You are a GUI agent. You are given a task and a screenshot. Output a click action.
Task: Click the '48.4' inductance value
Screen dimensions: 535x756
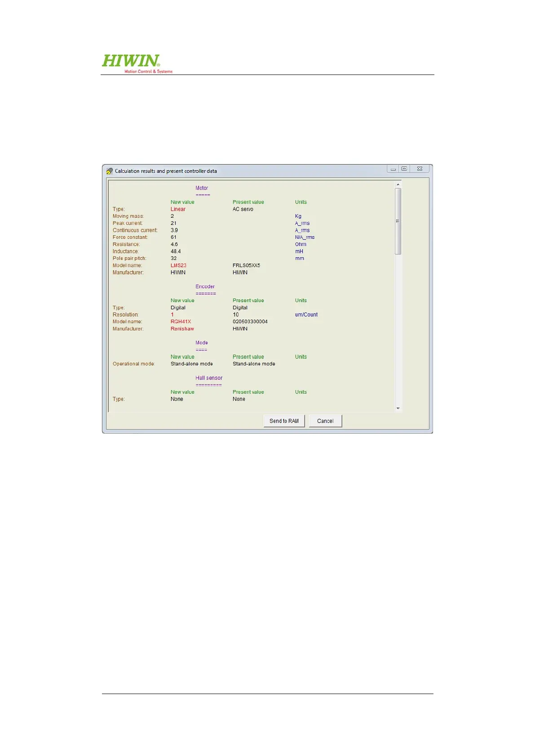(176, 251)
